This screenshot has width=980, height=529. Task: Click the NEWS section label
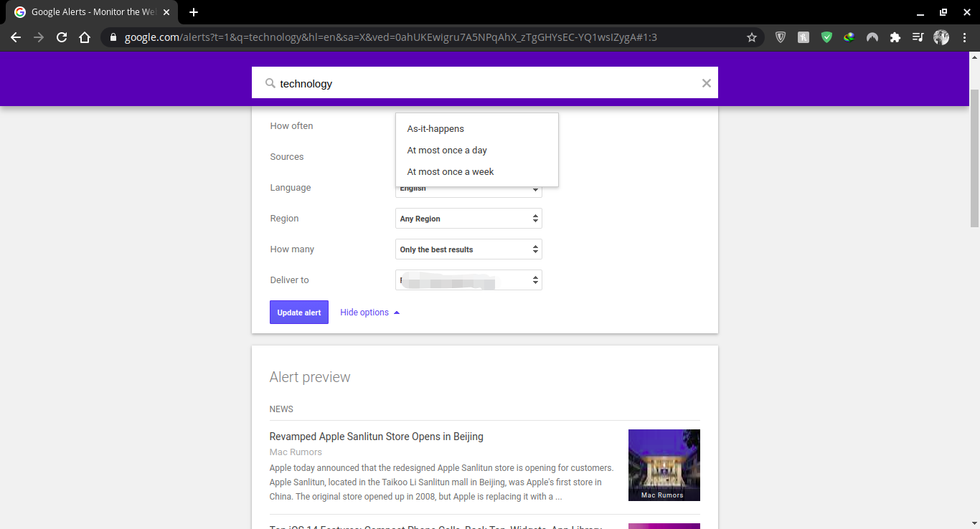coord(281,409)
